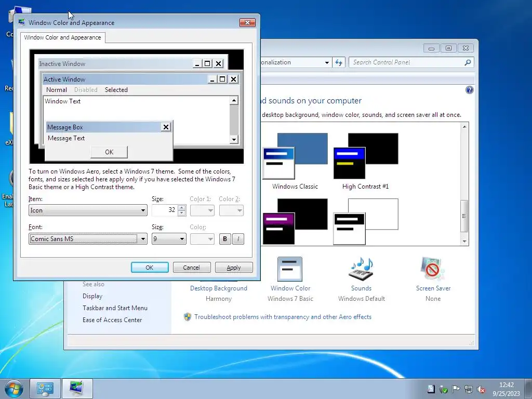The height and width of the screenshot is (399, 532).
Task: Open the address bar history dropdown arrow
Action: pos(327,62)
